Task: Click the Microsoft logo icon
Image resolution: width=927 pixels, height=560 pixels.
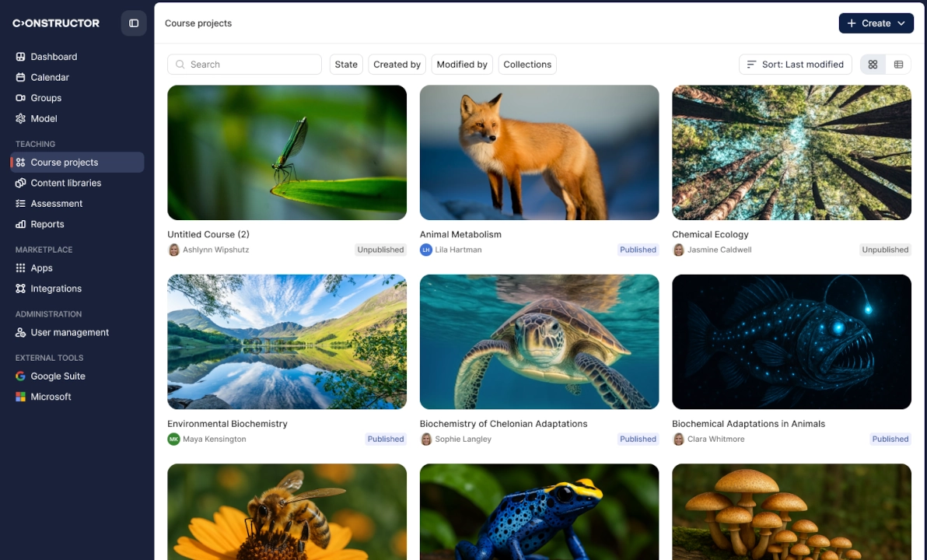Action: 21,397
